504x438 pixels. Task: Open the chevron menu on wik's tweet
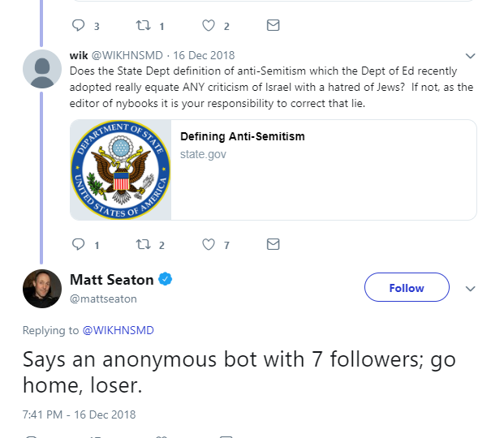tap(469, 57)
